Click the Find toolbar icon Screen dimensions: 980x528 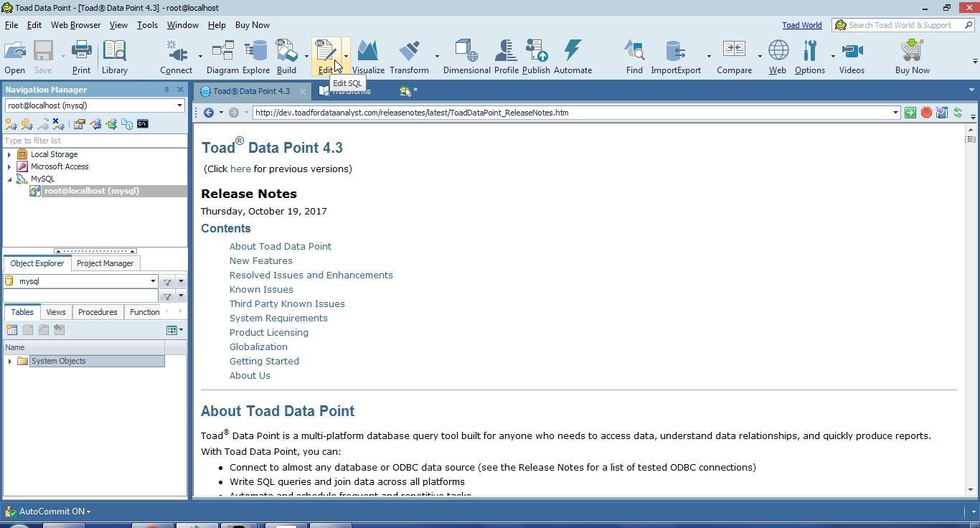(x=634, y=57)
